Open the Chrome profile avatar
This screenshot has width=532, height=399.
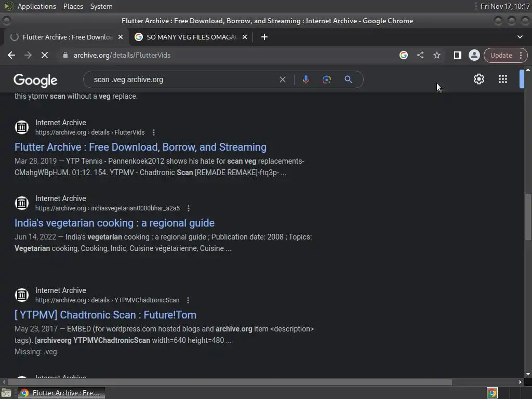474,55
